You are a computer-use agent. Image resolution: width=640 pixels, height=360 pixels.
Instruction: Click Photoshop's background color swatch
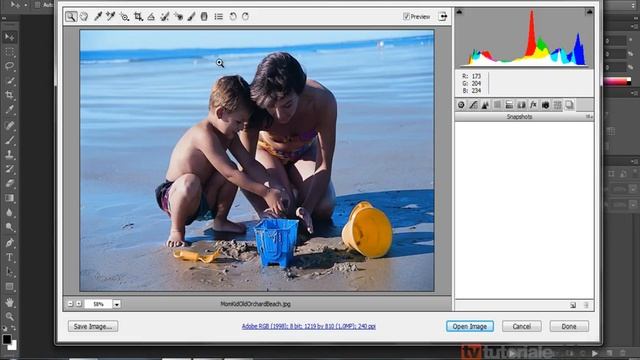[x=14, y=347]
